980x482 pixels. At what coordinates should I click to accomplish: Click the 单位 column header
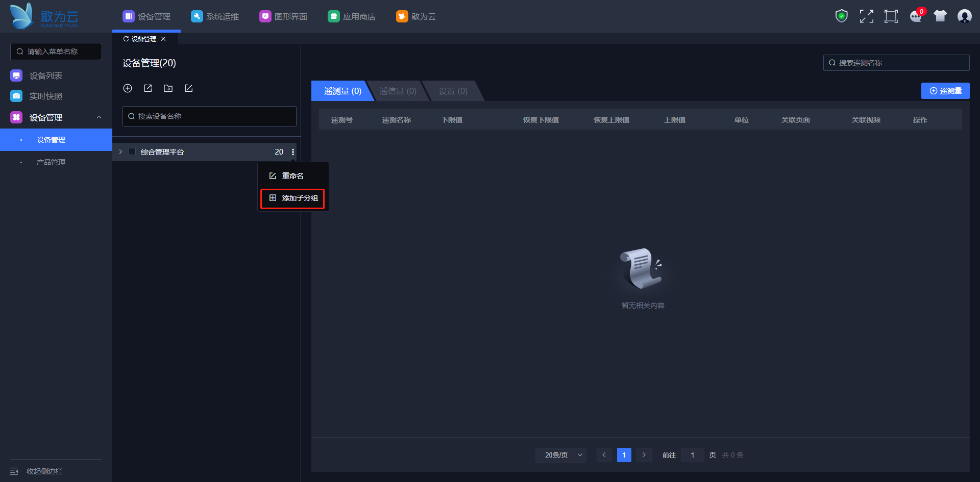741,120
